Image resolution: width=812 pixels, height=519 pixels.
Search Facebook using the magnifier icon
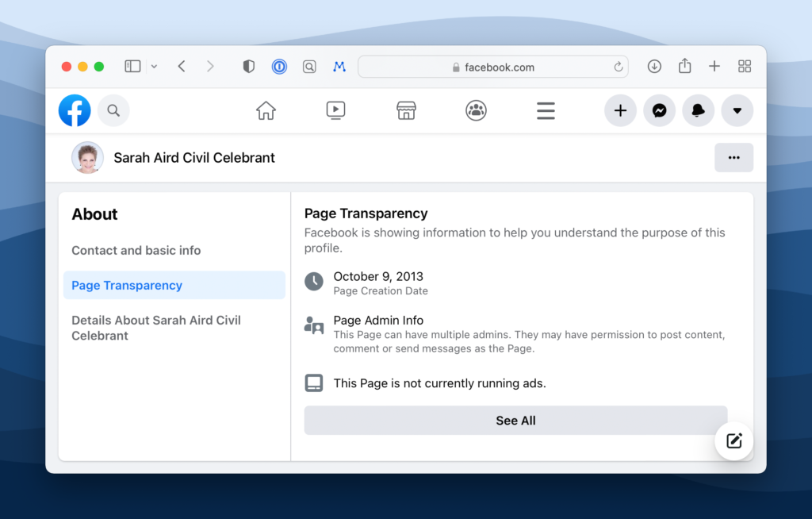[113, 111]
